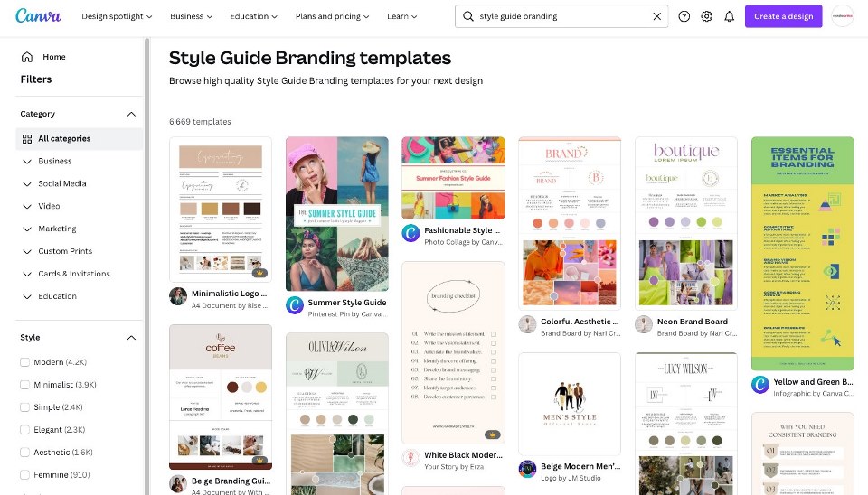Click author avatar beside Colorful Aesthetic board
868x495 pixels.
point(527,324)
